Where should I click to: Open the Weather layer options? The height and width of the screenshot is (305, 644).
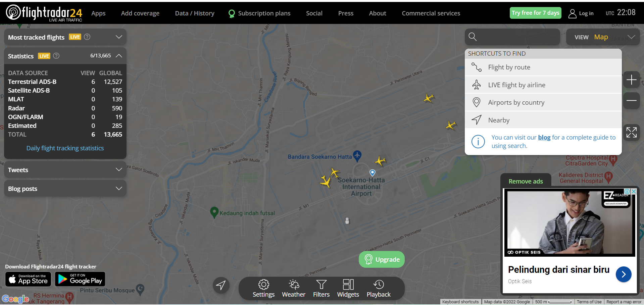(x=293, y=288)
